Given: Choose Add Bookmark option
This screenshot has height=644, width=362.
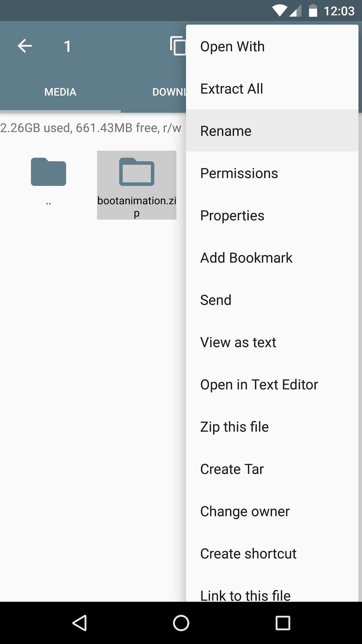Looking at the screenshot, I should click(x=272, y=258).
